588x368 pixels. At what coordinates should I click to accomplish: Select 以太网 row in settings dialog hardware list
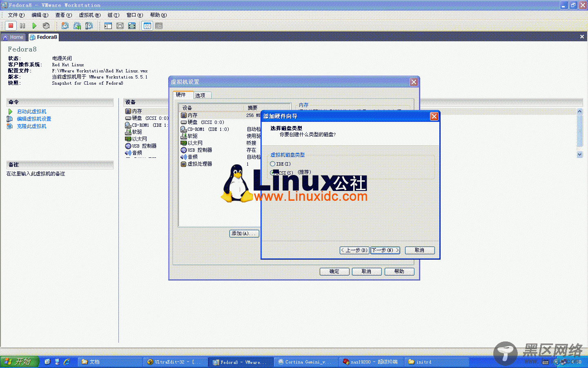(220, 143)
